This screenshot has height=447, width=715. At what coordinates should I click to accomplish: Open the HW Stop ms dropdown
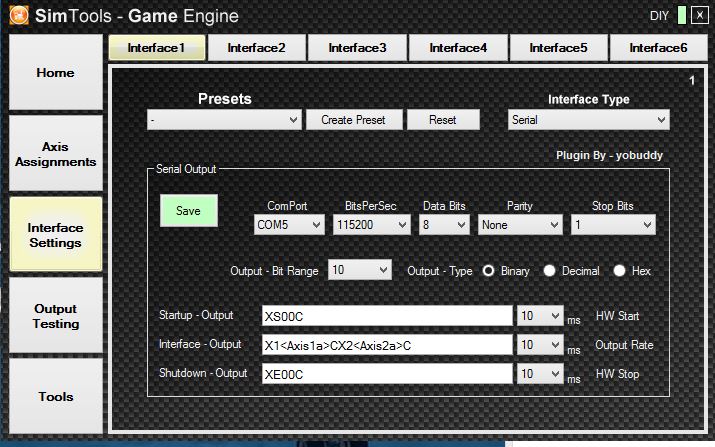tap(540, 374)
